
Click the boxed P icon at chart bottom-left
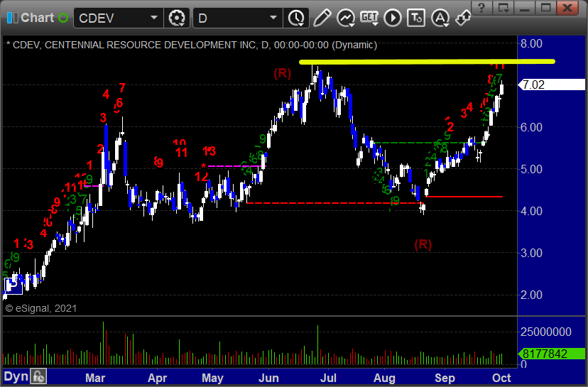13,285
